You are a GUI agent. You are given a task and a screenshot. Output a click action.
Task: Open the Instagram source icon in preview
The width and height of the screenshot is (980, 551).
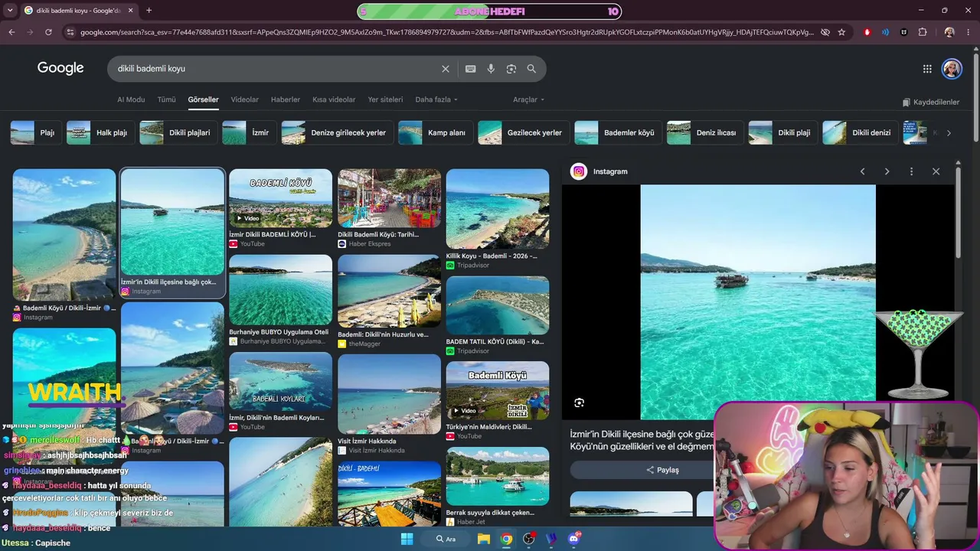pyautogui.click(x=579, y=171)
